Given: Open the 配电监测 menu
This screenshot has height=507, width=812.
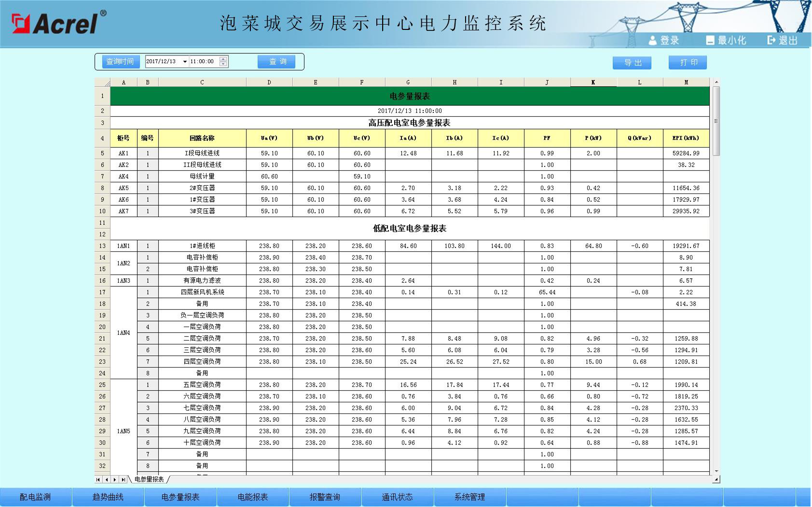Looking at the screenshot, I should tap(36, 497).
